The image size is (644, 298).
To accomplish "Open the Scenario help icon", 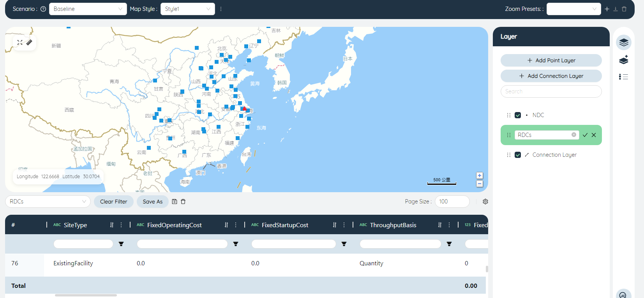I will [x=43, y=9].
